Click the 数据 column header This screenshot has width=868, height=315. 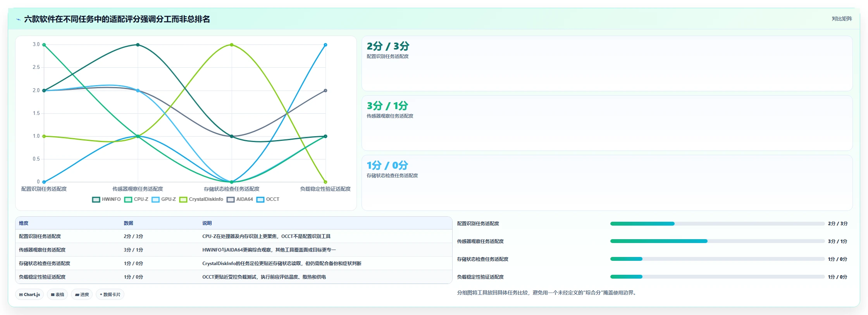(128, 223)
